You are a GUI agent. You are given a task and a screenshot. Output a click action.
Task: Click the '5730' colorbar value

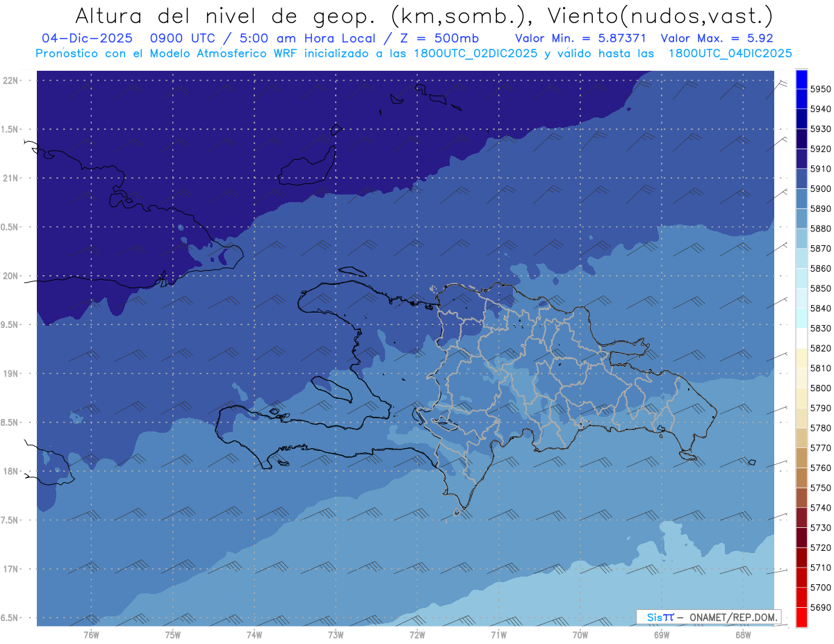pyautogui.click(x=821, y=527)
